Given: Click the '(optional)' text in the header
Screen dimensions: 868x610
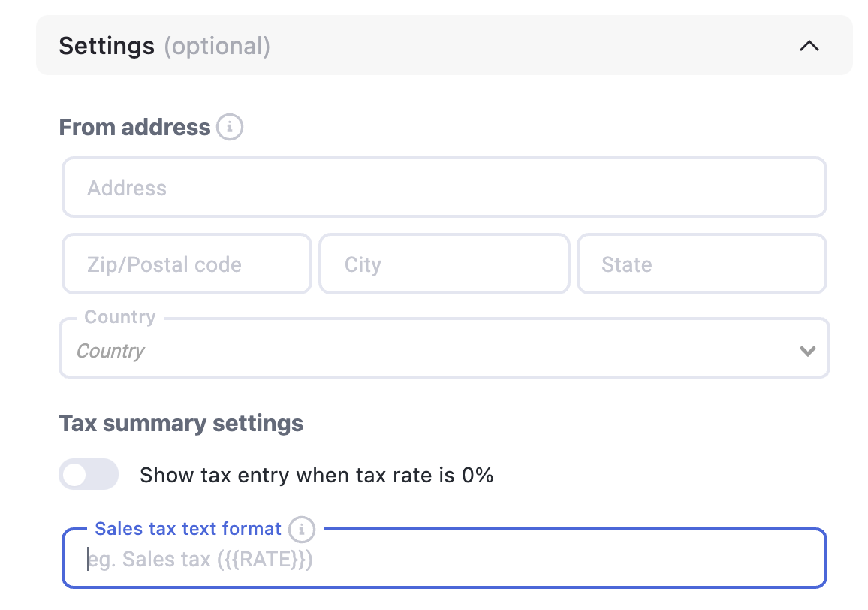Looking at the screenshot, I should point(217,46).
